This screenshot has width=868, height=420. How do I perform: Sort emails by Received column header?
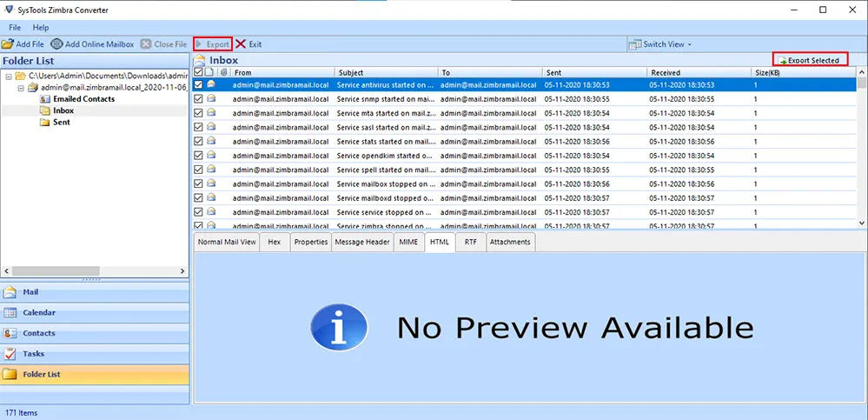point(699,72)
